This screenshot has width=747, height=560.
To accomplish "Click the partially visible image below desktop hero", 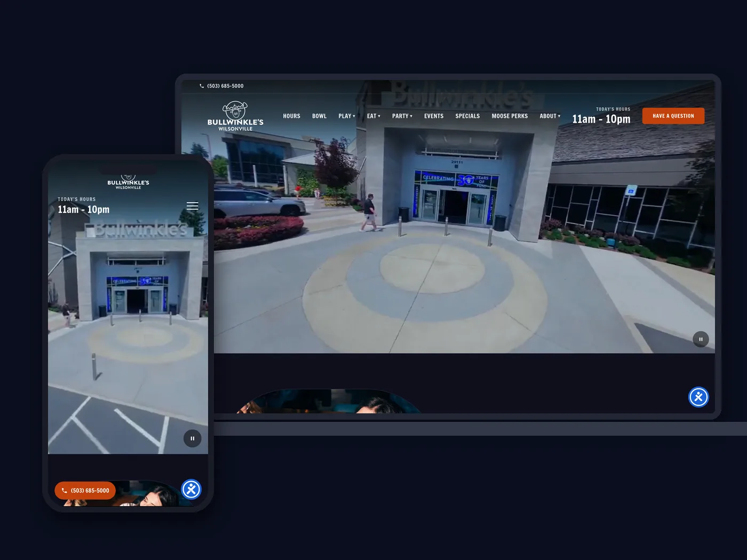I will 328,401.
